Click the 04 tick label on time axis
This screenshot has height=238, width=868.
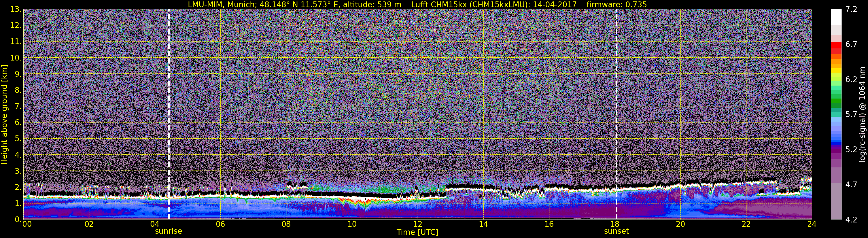155,224
